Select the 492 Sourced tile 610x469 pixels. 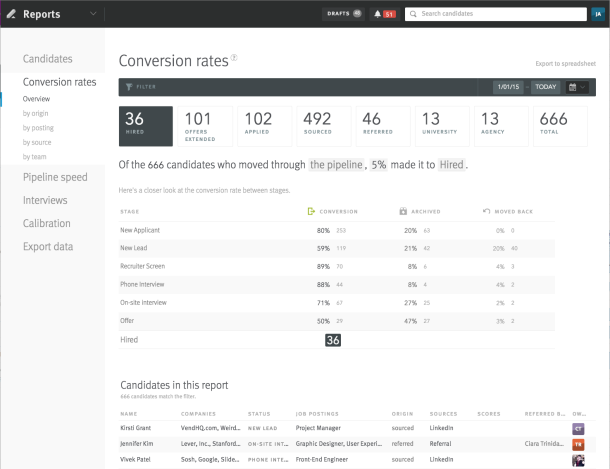pyautogui.click(x=324, y=127)
